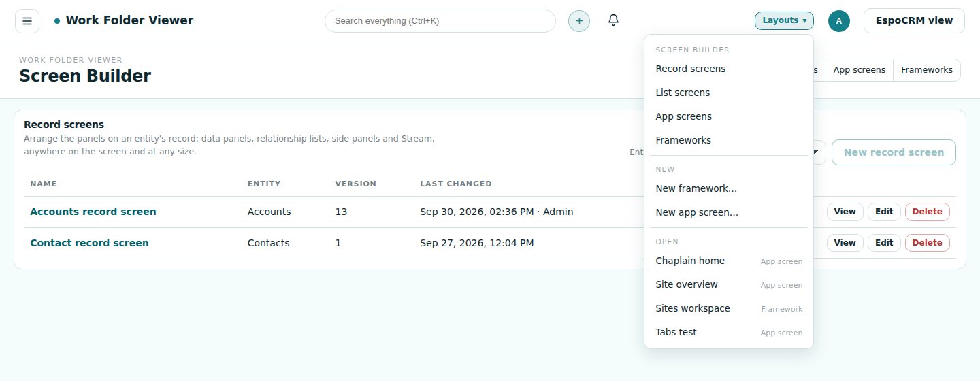
Task: View the Contact record screen
Action: (845, 243)
